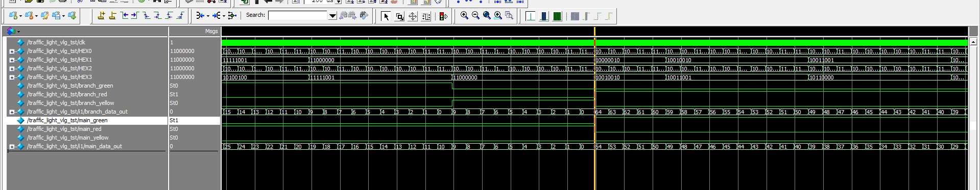
Task: Click the Edit wave pencil icon
Action: 45,16
